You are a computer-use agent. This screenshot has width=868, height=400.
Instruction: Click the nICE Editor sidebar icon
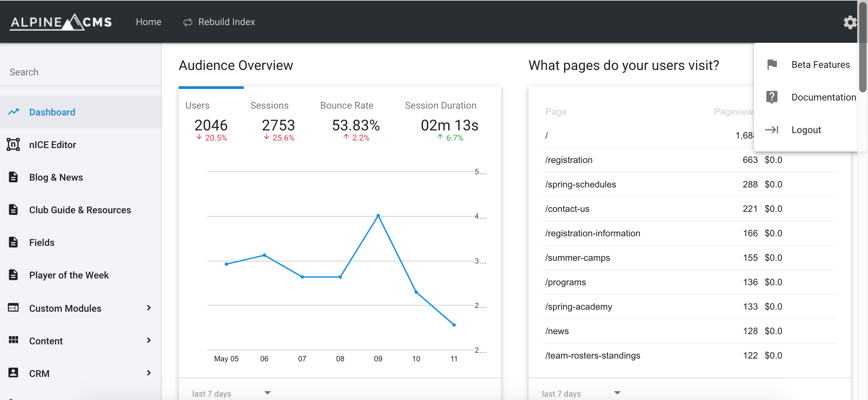click(13, 145)
